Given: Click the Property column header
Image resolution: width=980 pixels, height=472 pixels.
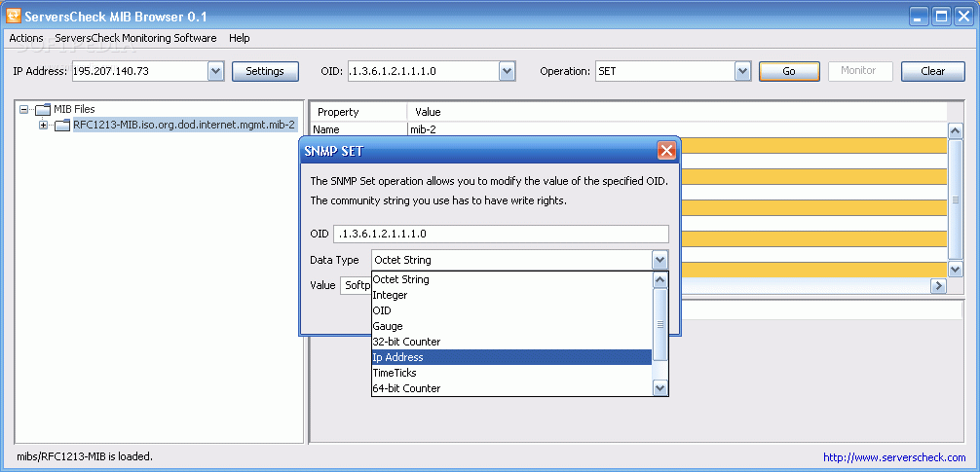Looking at the screenshot, I should [x=358, y=112].
